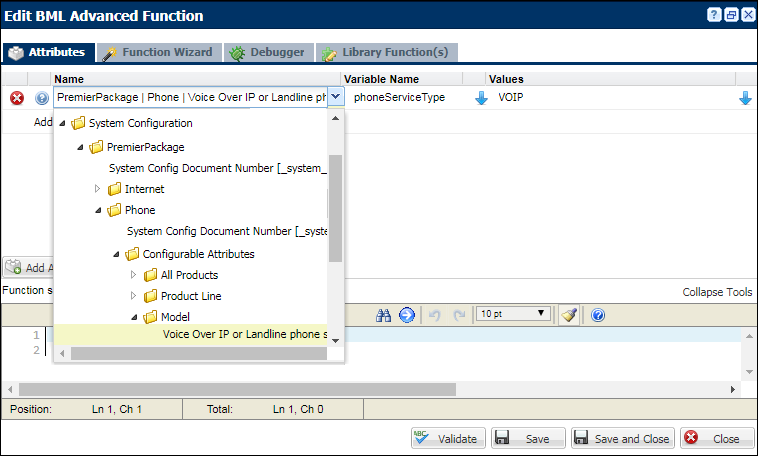Click the undo icon in the editor toolbar

pos(435,315)
